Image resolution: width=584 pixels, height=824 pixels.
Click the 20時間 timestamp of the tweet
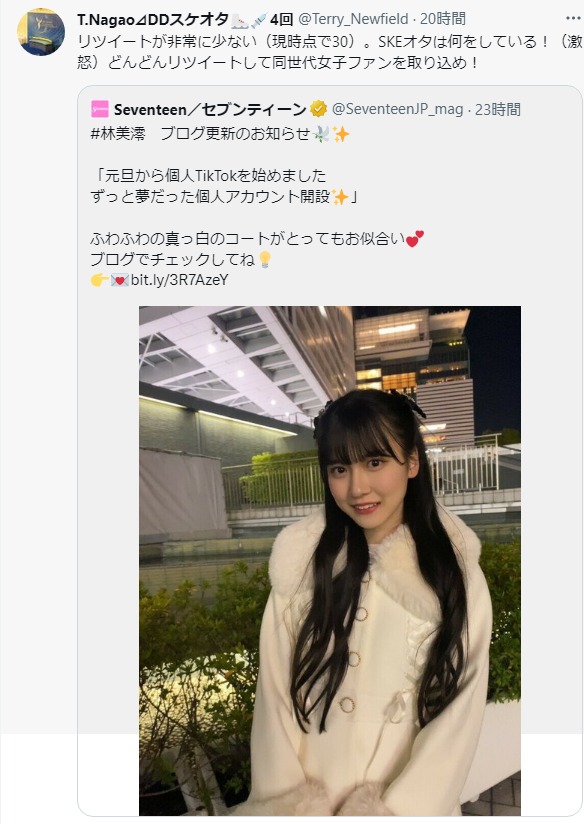pos(443,19)
